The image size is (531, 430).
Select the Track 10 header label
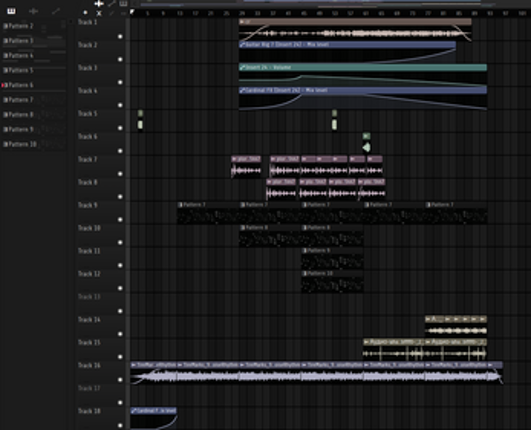89,228
